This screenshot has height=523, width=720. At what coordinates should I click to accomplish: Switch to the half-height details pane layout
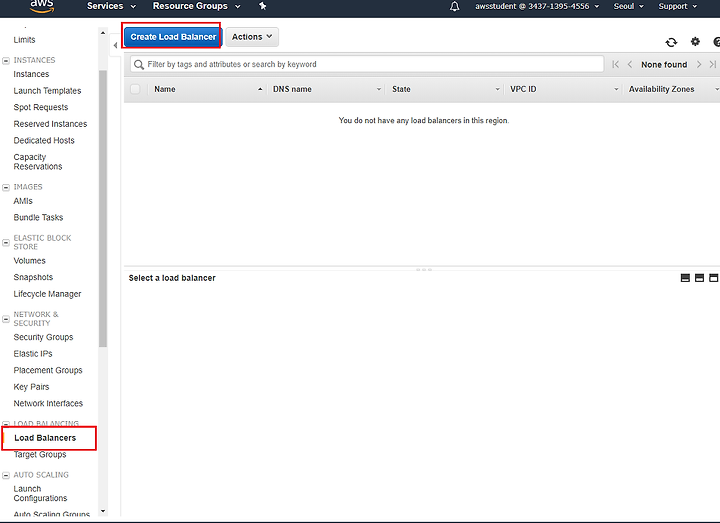(x=699, y=278)
